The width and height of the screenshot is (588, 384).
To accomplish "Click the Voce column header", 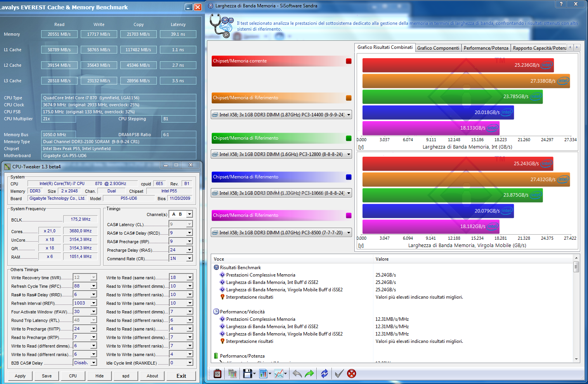I will pyautogui.click(x=292, y=259).
